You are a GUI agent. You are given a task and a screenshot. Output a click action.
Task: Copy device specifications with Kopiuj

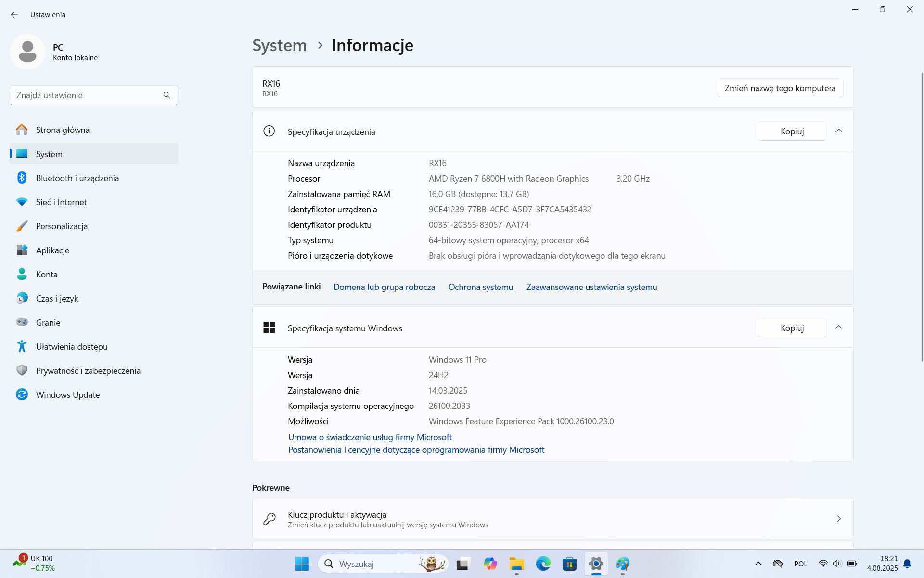[x=792, y=131]
